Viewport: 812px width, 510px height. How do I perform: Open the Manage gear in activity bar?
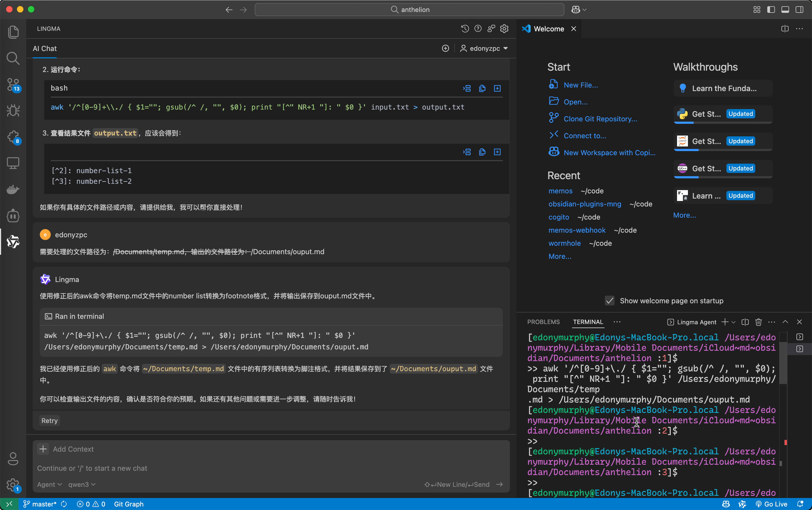(13, 485)
